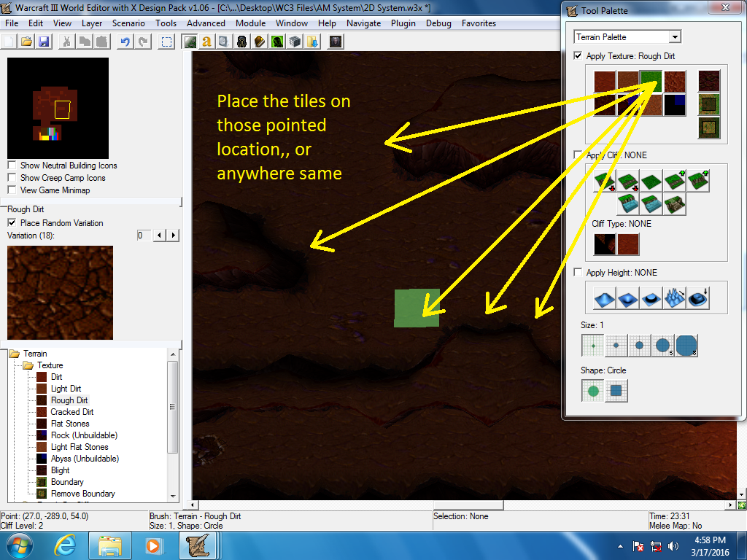The image size is (747, 560).
Task: Open the Plugin menu
Action: 403,23
